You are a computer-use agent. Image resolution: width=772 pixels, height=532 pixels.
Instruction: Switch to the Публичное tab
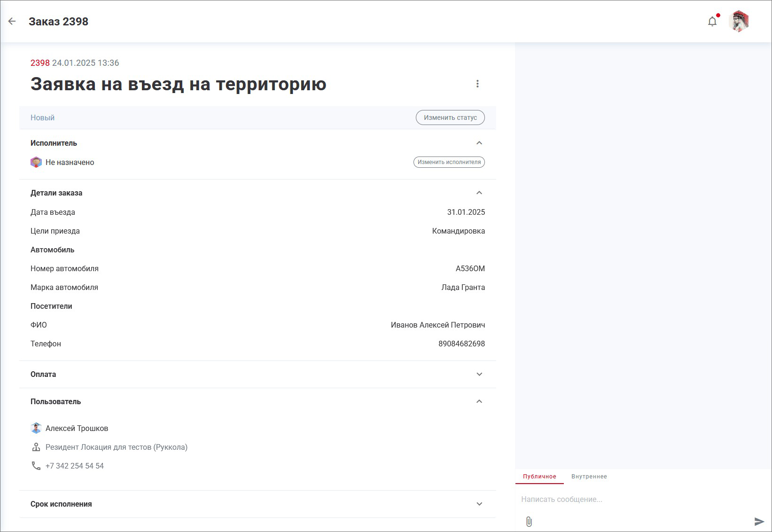tap(539, 477)
